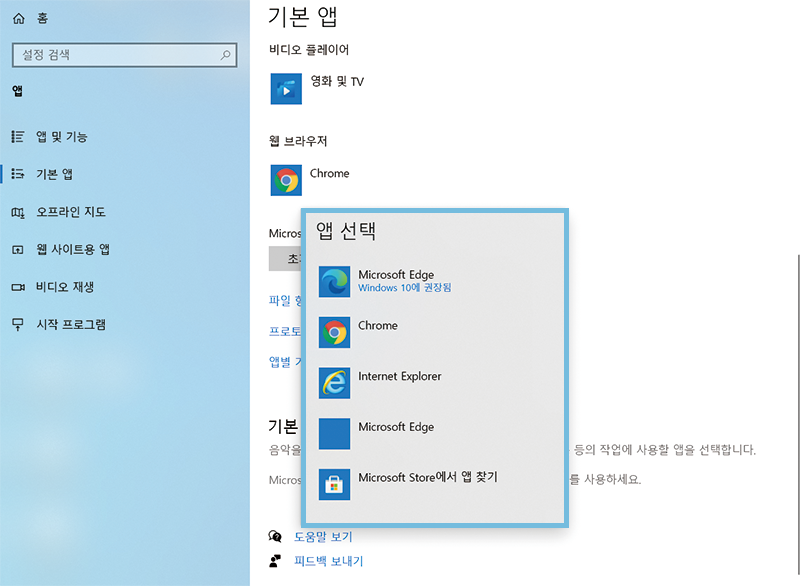Click the 웹 사이트용 앱 icon
The width and height of the screenshot is (800, 586).
18,250
